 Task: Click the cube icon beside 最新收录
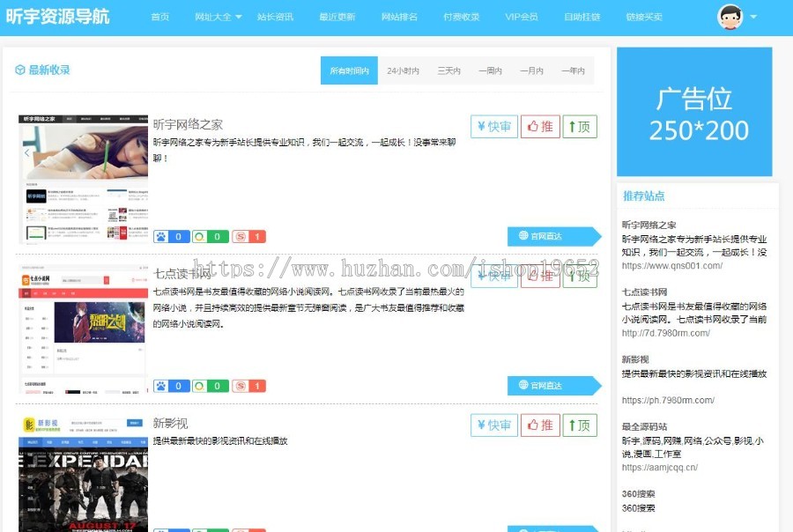(x=19, y=70)
